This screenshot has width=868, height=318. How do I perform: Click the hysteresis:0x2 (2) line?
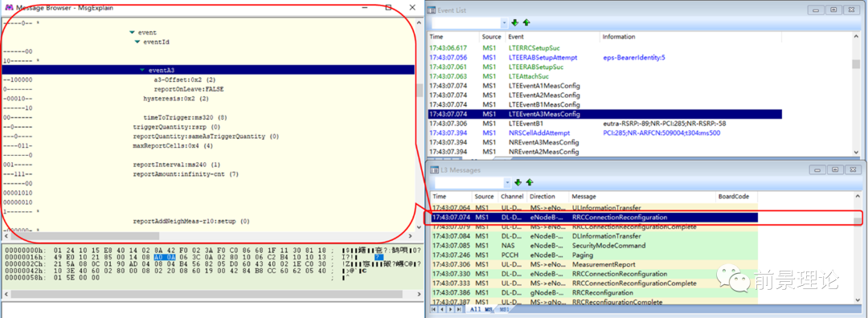[x=176, y=99]
